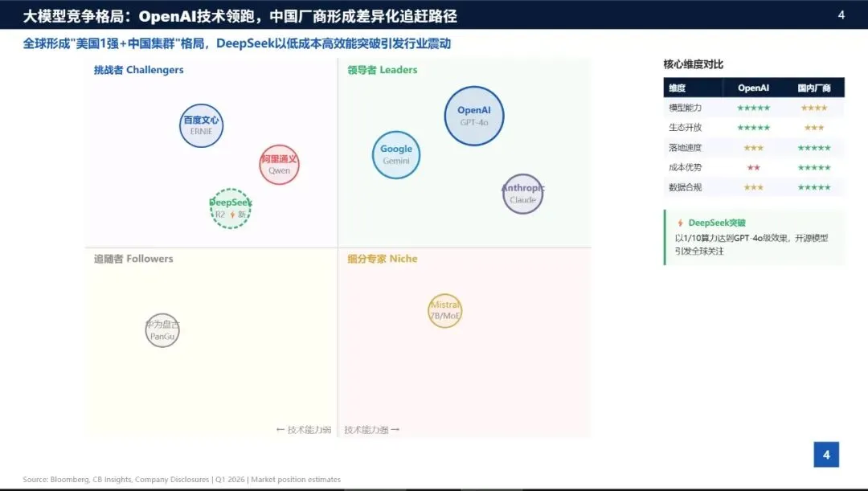868x491 pixels.
Task: Click 国内厂商 five-star rating for 成本优势
Action: tap(814, 167)
